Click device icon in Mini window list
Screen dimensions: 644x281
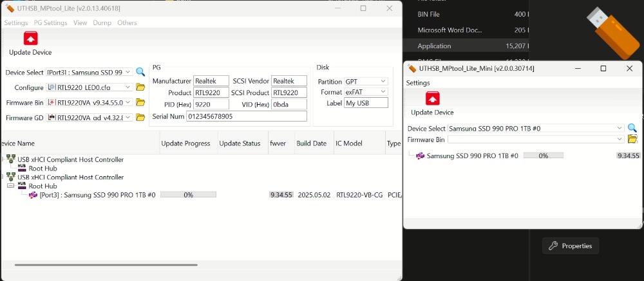(x=420, y=156)
